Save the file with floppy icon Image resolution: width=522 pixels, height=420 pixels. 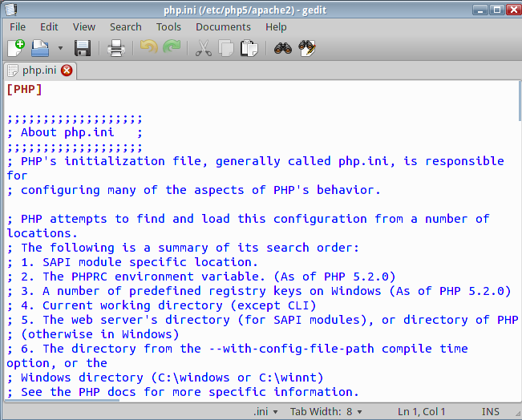pyautogui.click(x=83, y=48)
